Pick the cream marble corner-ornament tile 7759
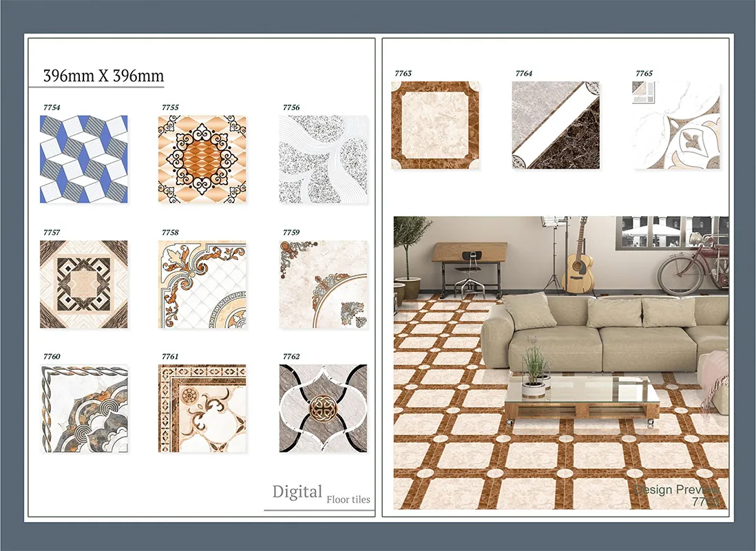This screenshot has height=551, width=756. (323, 284)
